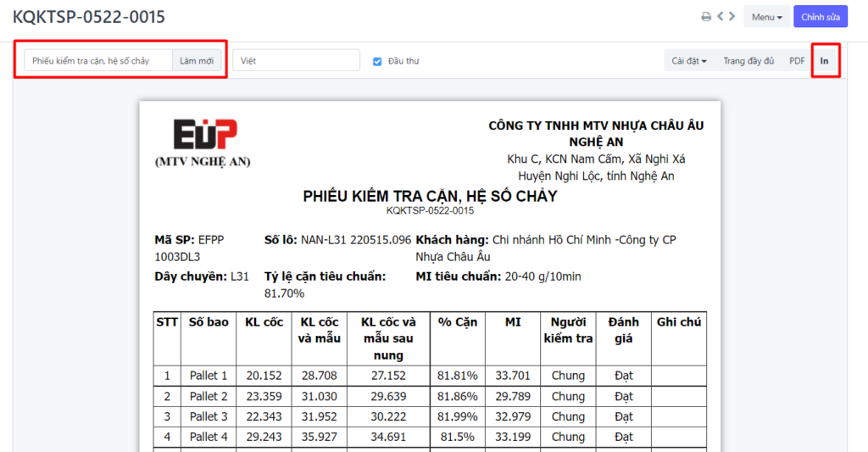Click the Làm mới refresh button
The height and width of the screenshot is (452, 868).
[x=197, y=61]
